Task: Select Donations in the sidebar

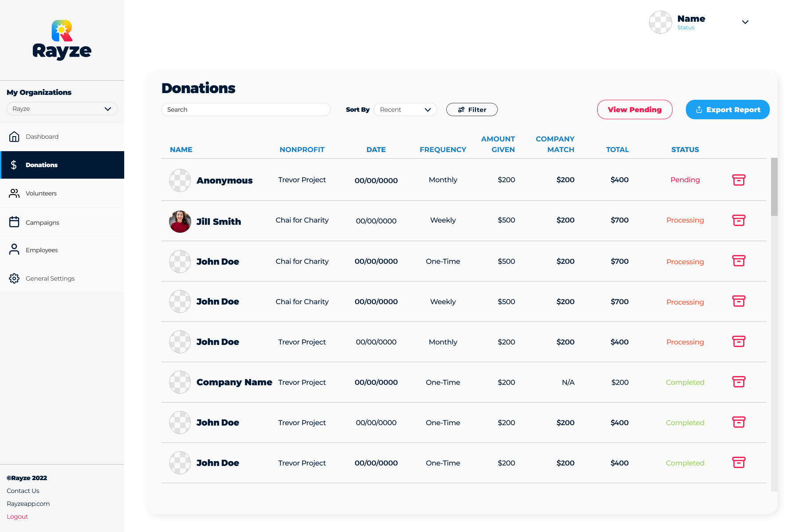Action: click(62, 165)
